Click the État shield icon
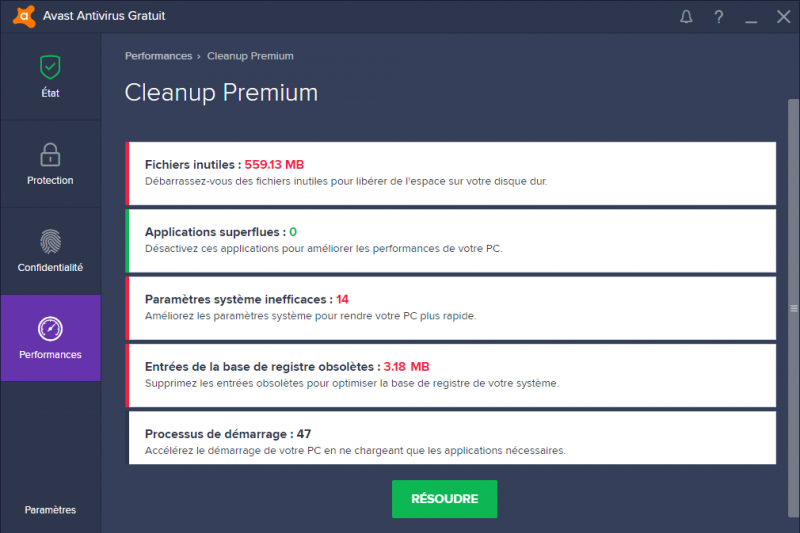The height and width of the screenshot is (533, 800). pyautogui.click(x=50, y=67)
